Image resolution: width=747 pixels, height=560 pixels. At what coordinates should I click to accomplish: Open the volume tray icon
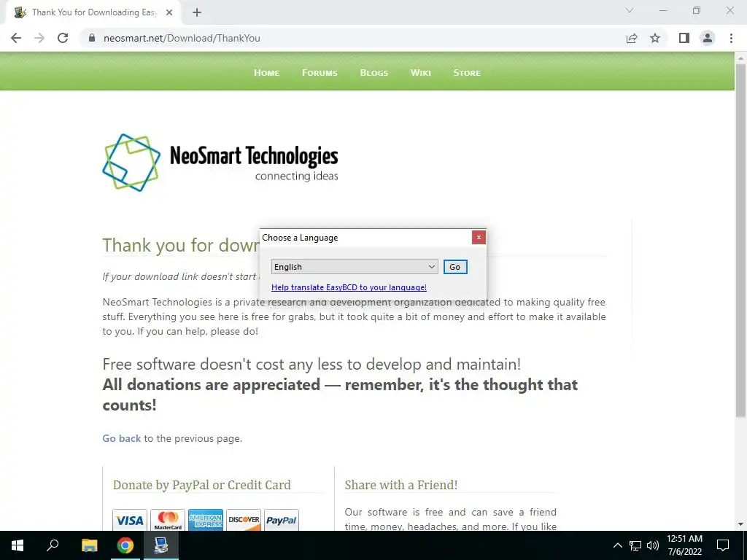653,545
